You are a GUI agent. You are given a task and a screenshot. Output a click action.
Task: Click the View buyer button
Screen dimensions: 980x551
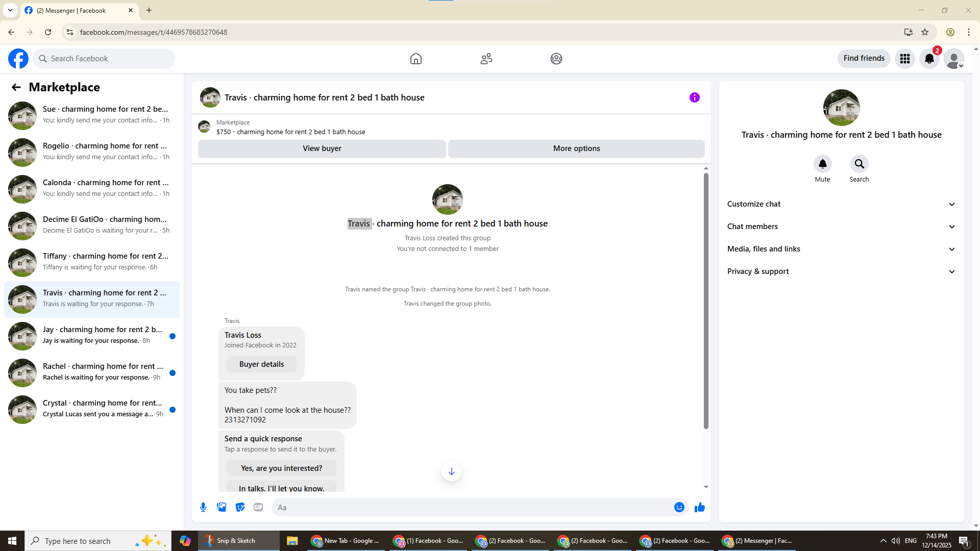pos(322,148)
